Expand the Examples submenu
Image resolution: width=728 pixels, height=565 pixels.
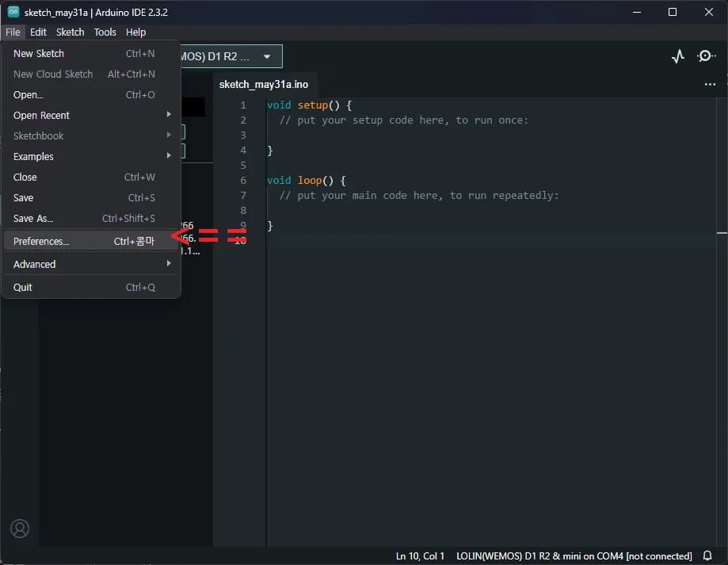(32, 156)
